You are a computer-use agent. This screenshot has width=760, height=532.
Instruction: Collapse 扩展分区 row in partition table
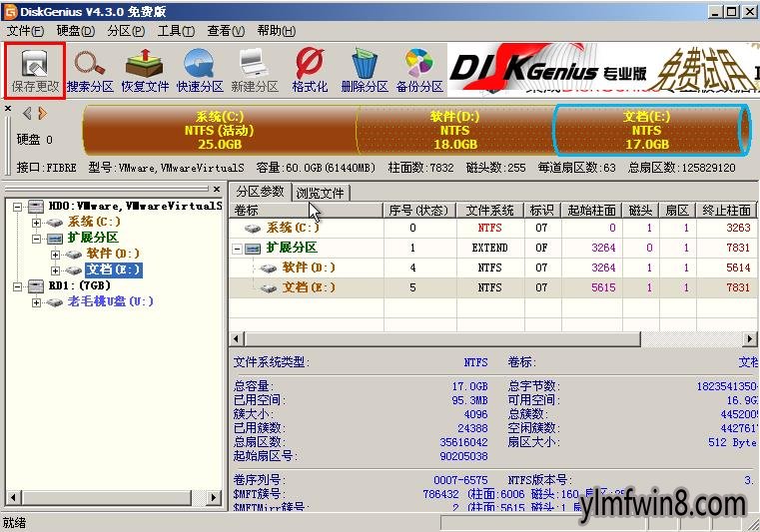pyautogui.click(x=237, y=249)
